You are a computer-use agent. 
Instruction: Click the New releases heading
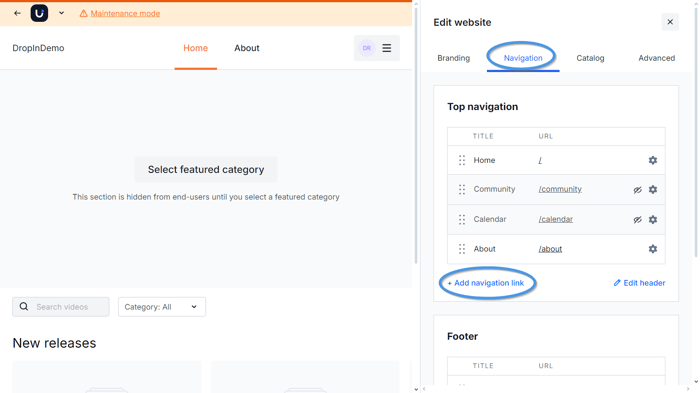[54, 343]
